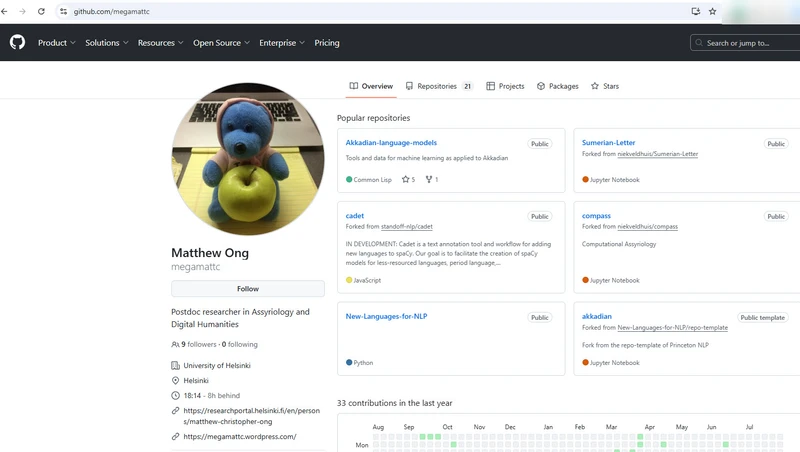Image resolution: width=800 pixels, height=452 pixels.
Task: Click the GitHub logo icon
Action: pyautogui.click(x=17, y=43)
